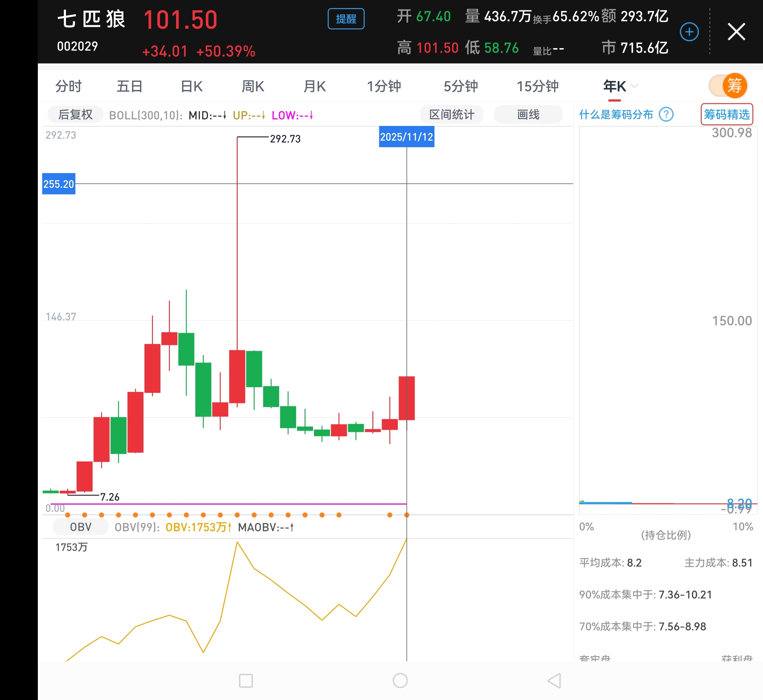The height and width of the screenshot is (700, 763).
Task: Open the 后复权 adjustment selector
Action: click(x=75, y=114)
